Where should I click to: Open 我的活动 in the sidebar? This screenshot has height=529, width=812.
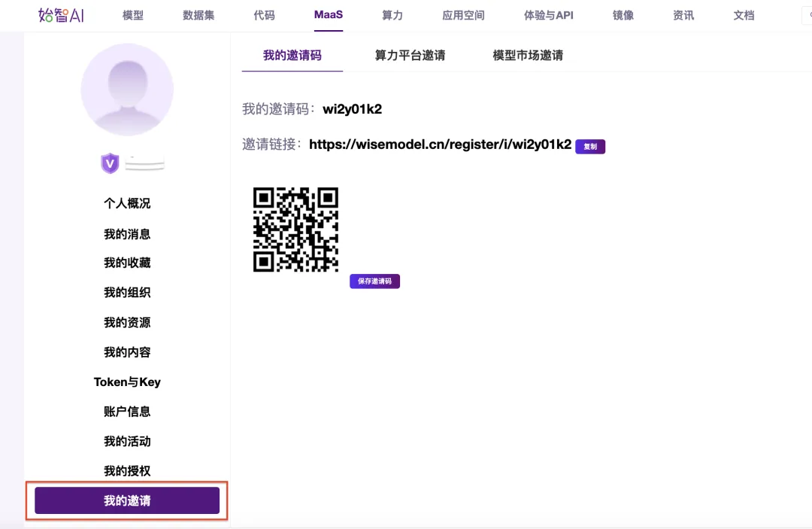[x=127, y=442]
